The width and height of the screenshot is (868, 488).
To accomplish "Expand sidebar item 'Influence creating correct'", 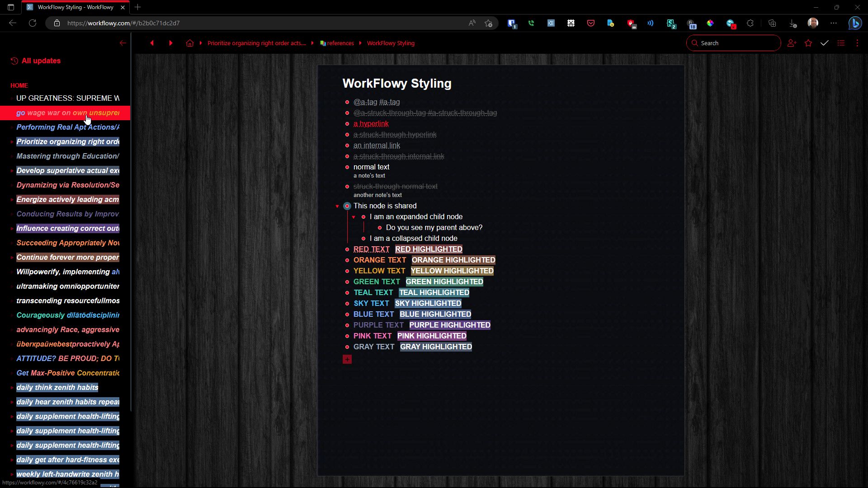I will coord(12,229).
